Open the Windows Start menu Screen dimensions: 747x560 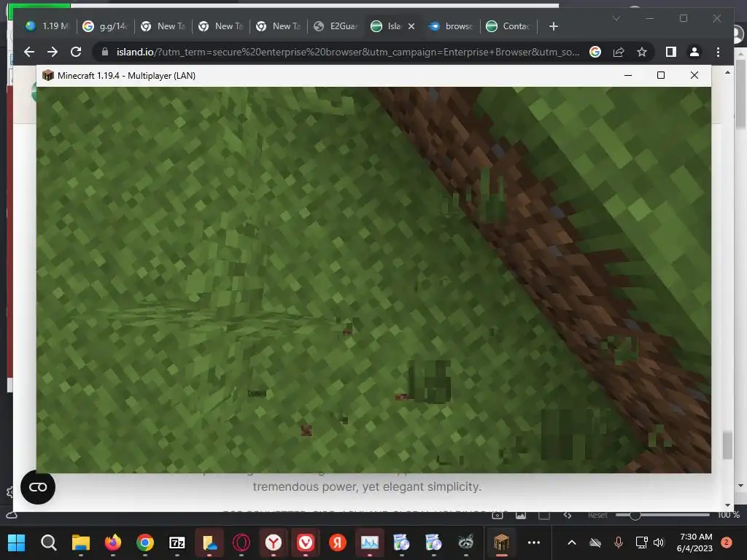(17, 542)
